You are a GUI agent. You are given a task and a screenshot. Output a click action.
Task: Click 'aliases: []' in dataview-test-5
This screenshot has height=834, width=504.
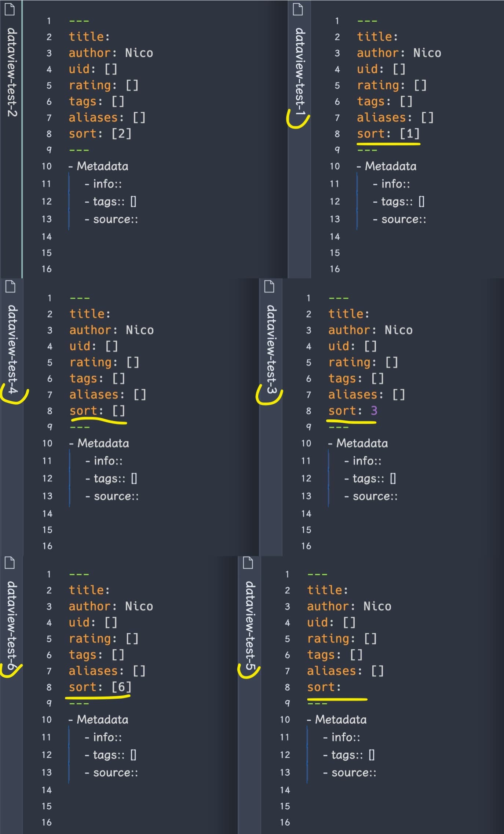346,671
